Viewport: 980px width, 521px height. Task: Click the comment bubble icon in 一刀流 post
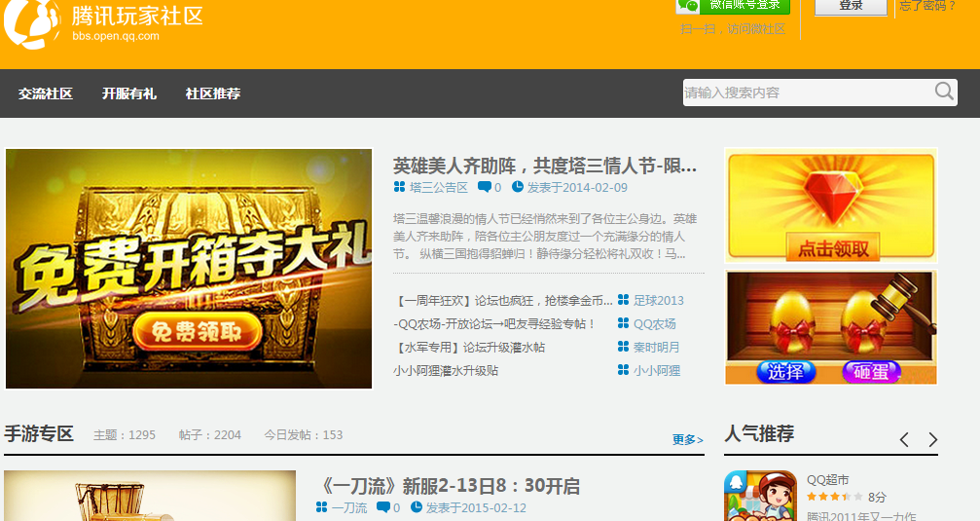click(383, 506)
